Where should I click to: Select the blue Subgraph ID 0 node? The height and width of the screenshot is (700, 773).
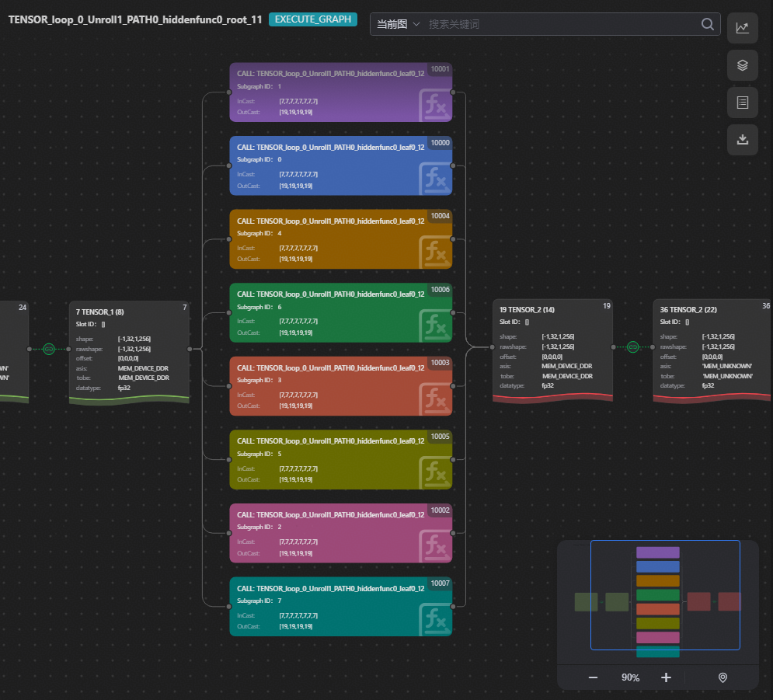[x=340, y=165]
